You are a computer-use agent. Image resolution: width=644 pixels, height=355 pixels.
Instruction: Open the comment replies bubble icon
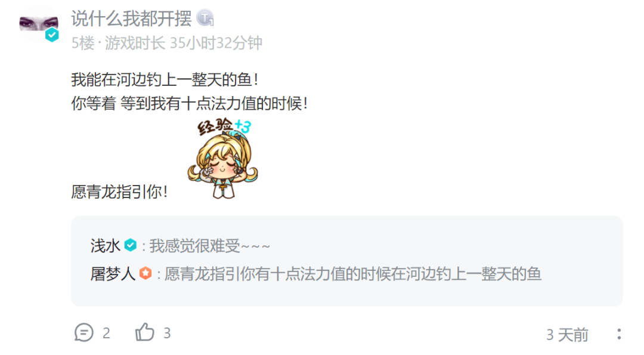(x=84, y=332)
